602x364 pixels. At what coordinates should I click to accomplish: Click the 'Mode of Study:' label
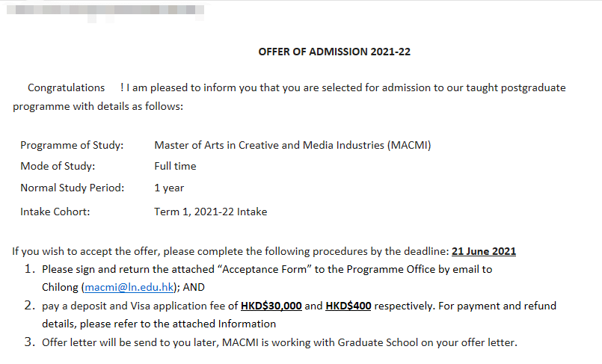point(58,166)
